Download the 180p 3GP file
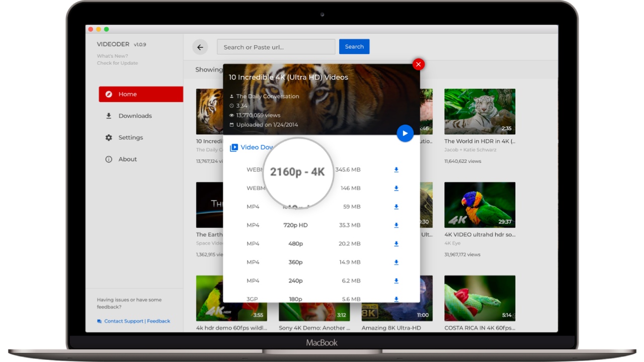 coord(396,299)
